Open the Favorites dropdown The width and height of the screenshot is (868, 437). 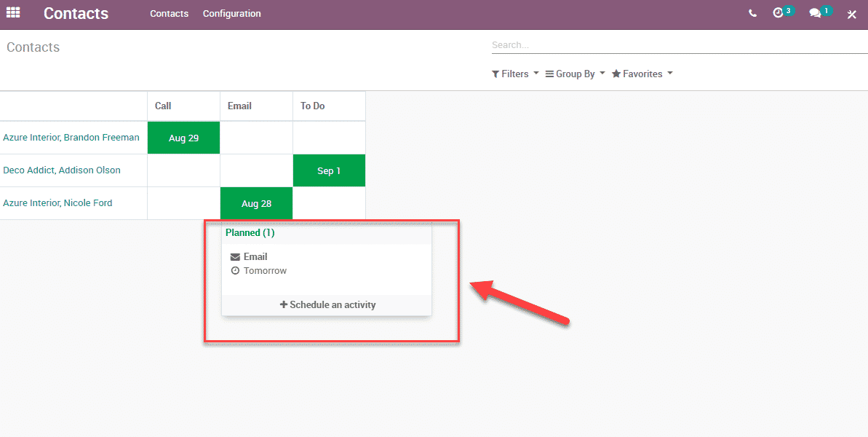pos(642,74)
